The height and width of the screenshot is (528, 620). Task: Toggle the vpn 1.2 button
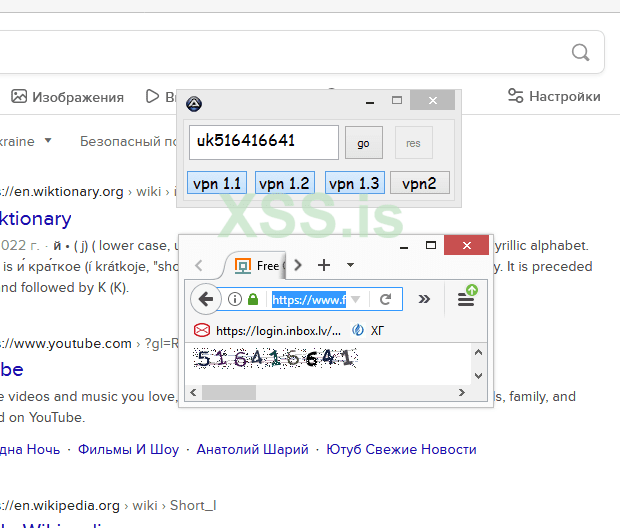click(285, 183)
